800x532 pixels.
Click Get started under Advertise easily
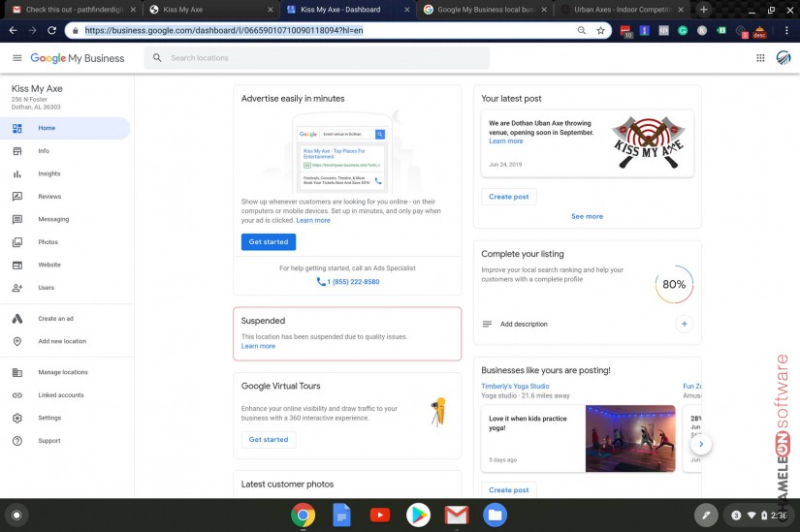269,241
